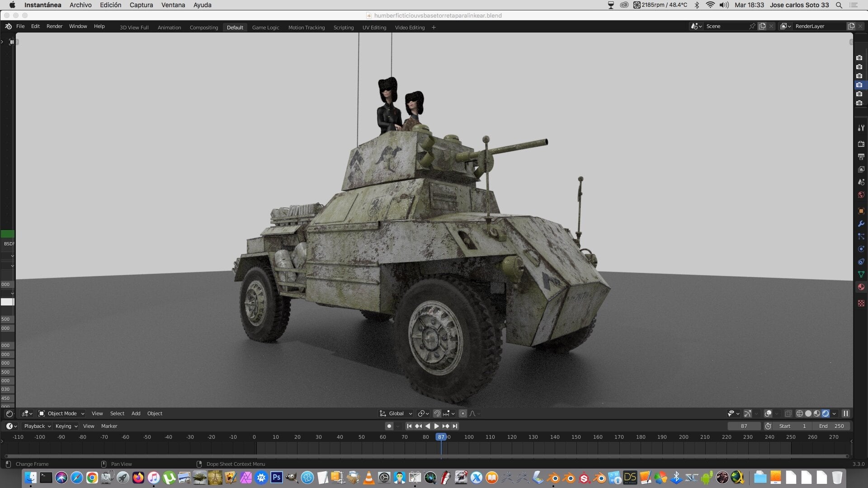The height and width of the screenshot is (488, 868).
Task: Open the Scene properties tab
Action: pos(861,182)
